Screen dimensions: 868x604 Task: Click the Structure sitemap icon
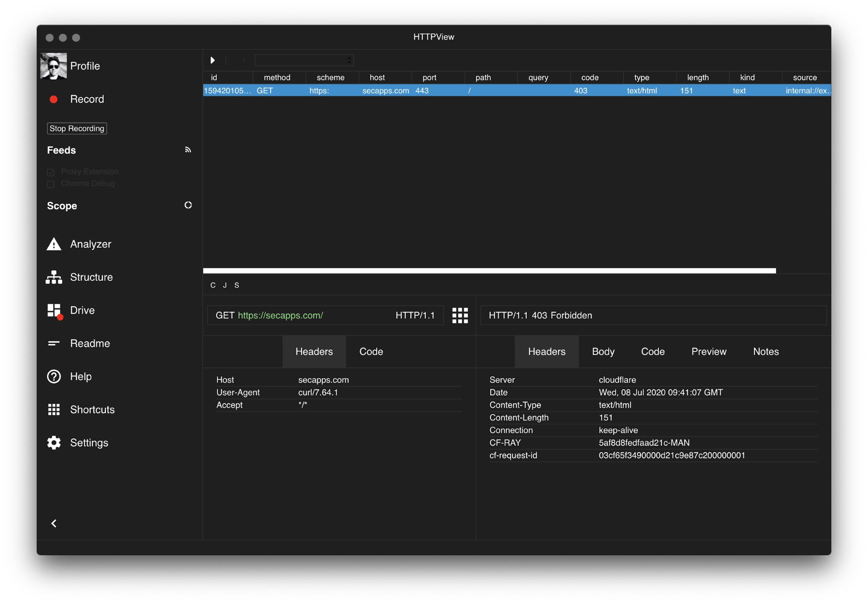pos(54,277)
